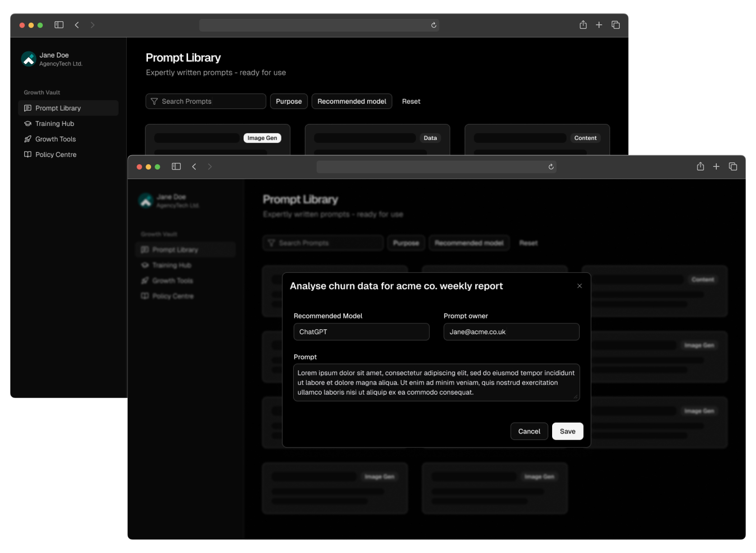Toggle the browser sidebar panel icon
756x553 pixels.
click(x=59, y=25)
